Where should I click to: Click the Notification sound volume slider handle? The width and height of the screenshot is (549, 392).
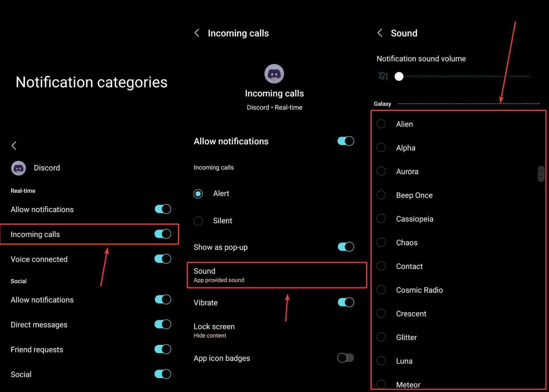tap(399, 76)
